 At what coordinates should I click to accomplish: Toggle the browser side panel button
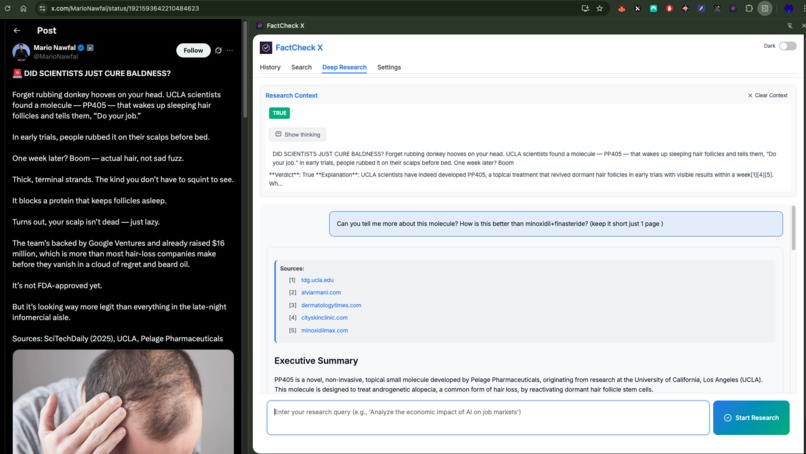(765, 8)
